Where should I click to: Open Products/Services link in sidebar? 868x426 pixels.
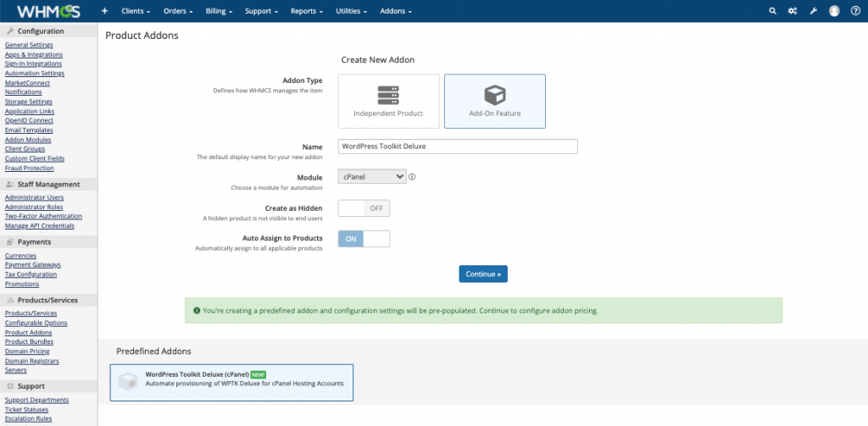(31, 313)
